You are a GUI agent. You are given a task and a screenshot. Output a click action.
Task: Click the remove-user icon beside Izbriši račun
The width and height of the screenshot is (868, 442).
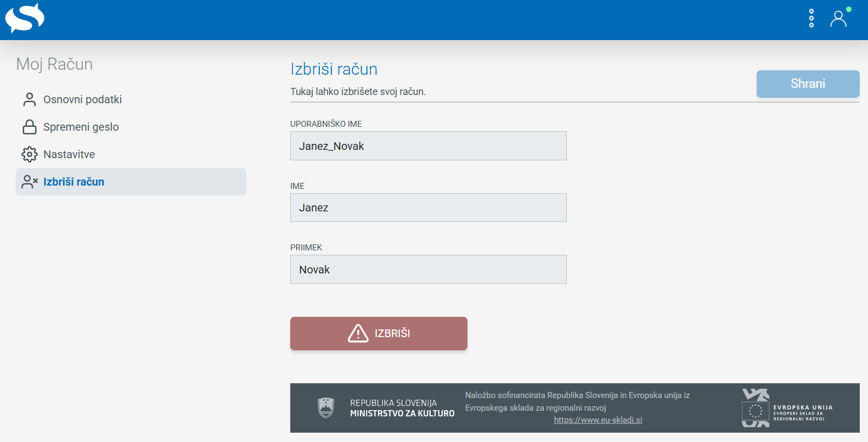[30, 182]
